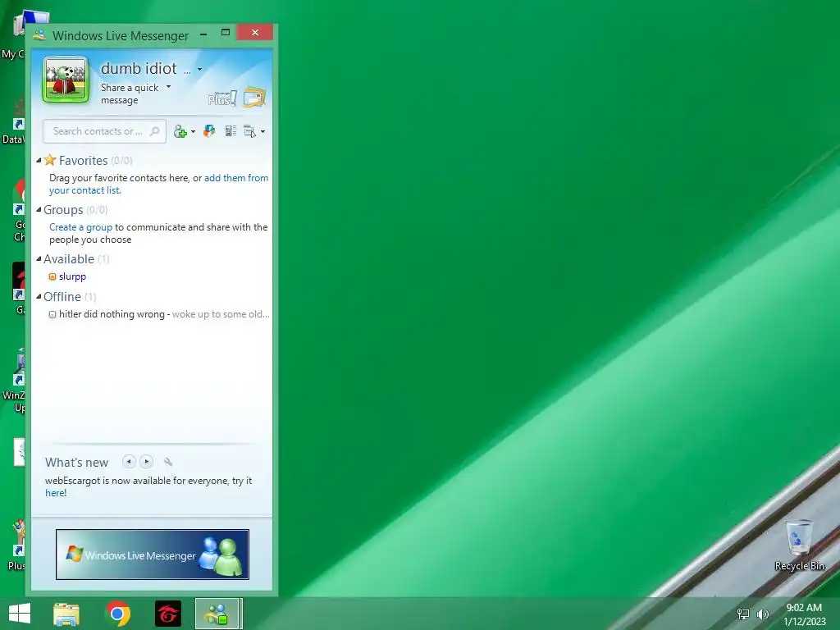840x630 pixels.
Task: Click the Messenger title bar icon
Action: pyautogui.click(x=39, y=35)
